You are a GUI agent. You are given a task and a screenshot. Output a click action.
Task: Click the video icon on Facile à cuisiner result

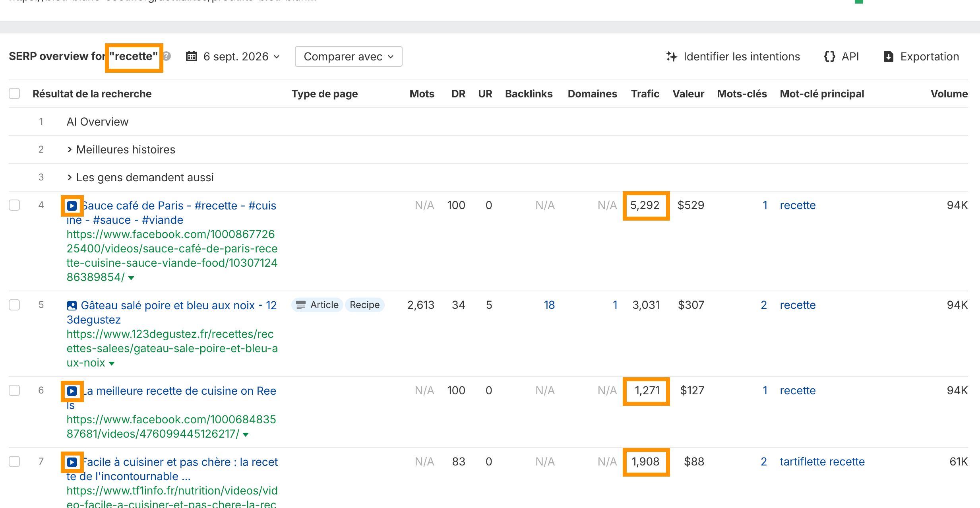[x=72, y=462]
